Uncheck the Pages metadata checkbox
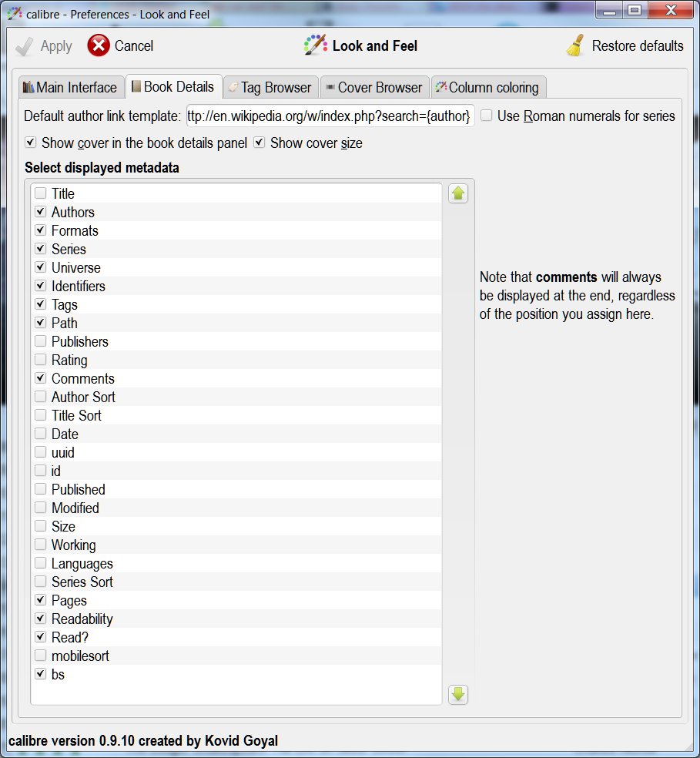This screenshot has width=700, height=758. (x=41, y=600)
